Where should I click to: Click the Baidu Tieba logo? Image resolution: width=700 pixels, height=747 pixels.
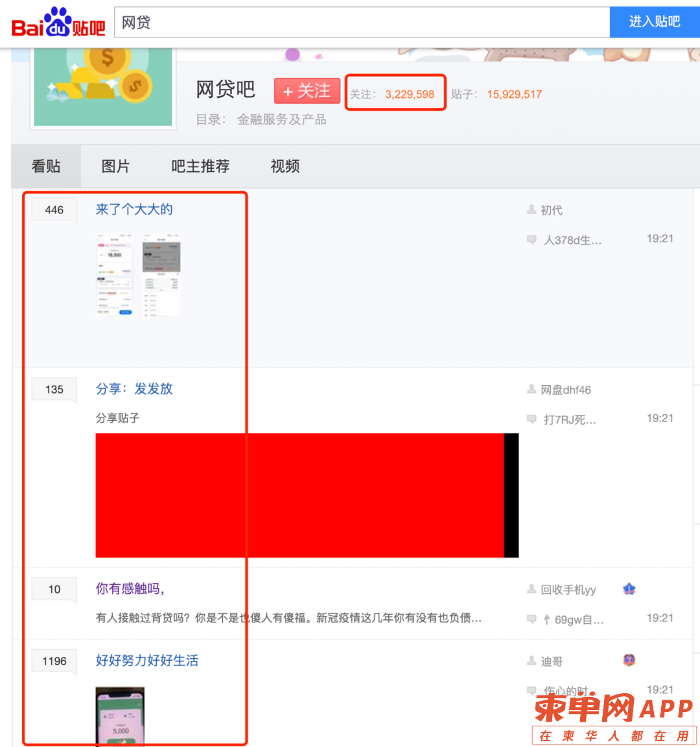pos(58,22)
